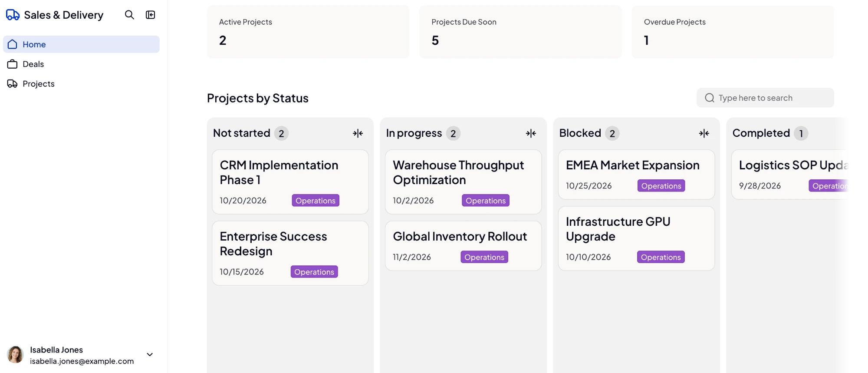The image size is (868, 373).
Task: Collapse the sidebar panel icon
Action: (150, 15)
